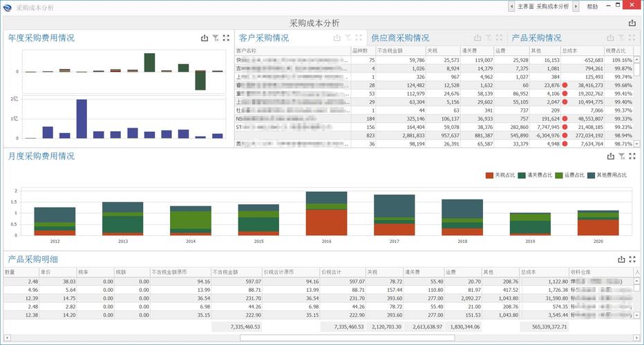644x345 pixels.
Task: Select the 供应商采购情况 tab
Action: pyautogui.click(x=401, y=38)
